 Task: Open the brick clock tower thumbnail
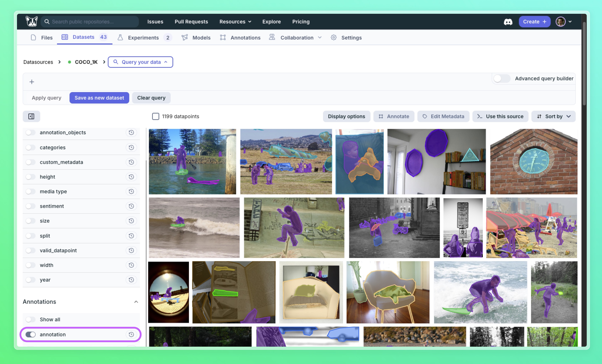[x=534, y=161]
